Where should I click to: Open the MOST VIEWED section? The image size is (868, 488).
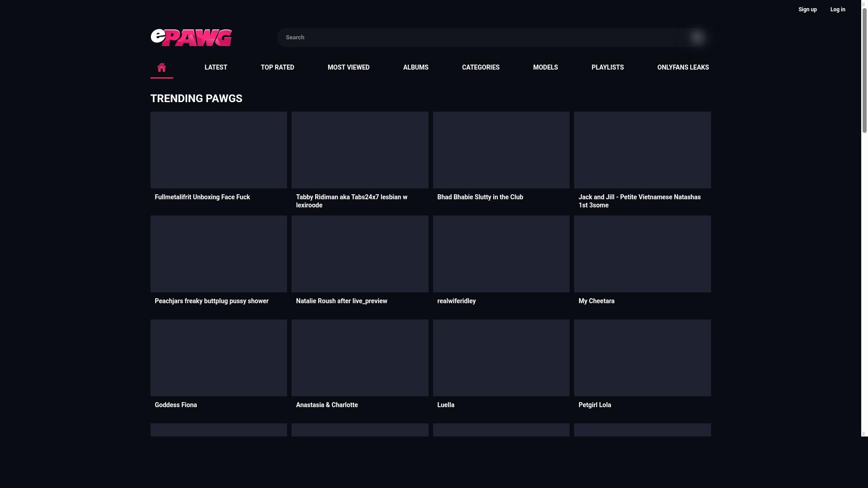pyautogui.click(x=349, y=67)
